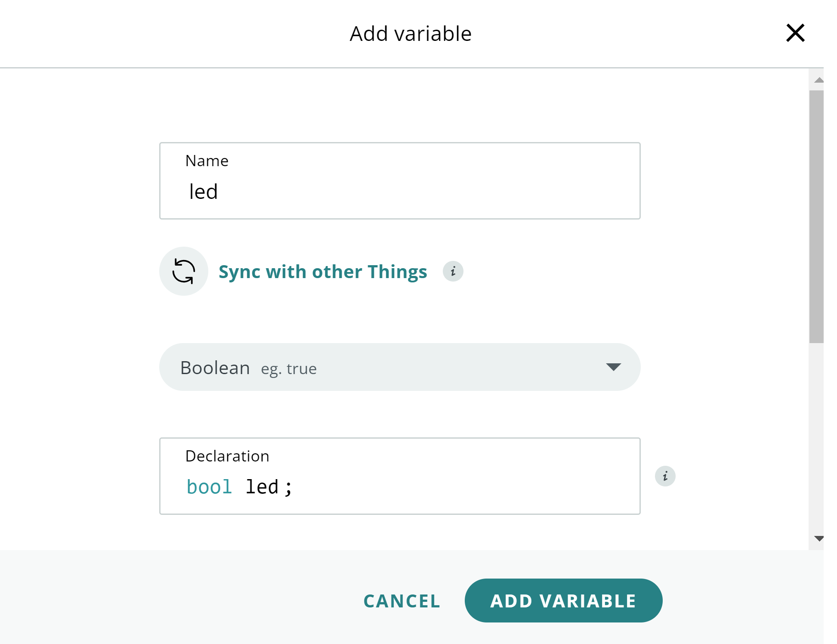Viewport: 837px width, 644px height.
Task: Click the scrollbar down arrow
Action: [x=819, y=538]
